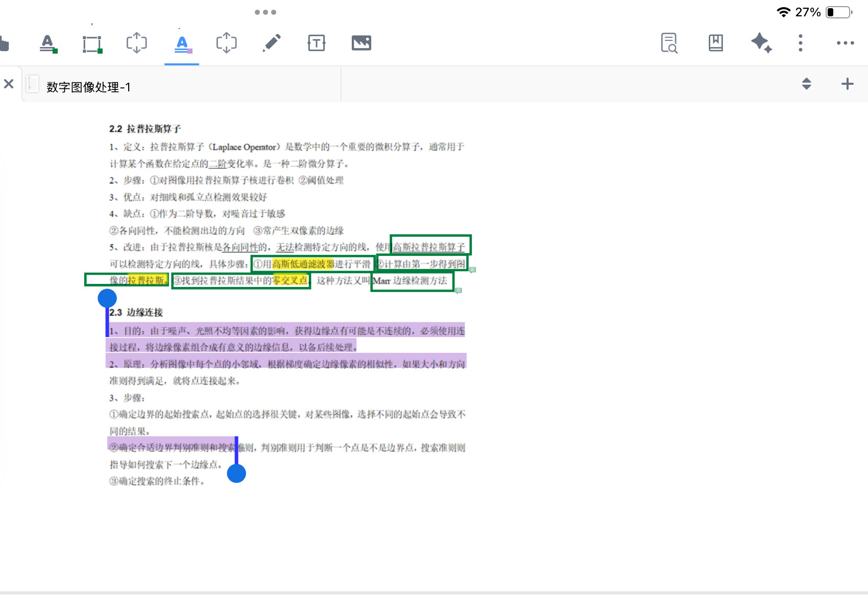Open the vertical three-dot menu
This screenshot has width=868, height=598.
[801, 43]
